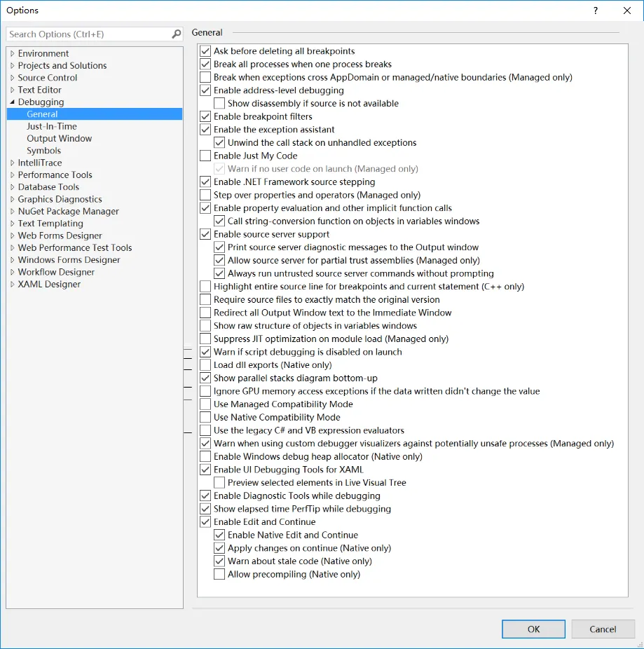This screenshot has height=649, width=644.
Task: Uncheck Enable the exception assistant
Action: 205,130
